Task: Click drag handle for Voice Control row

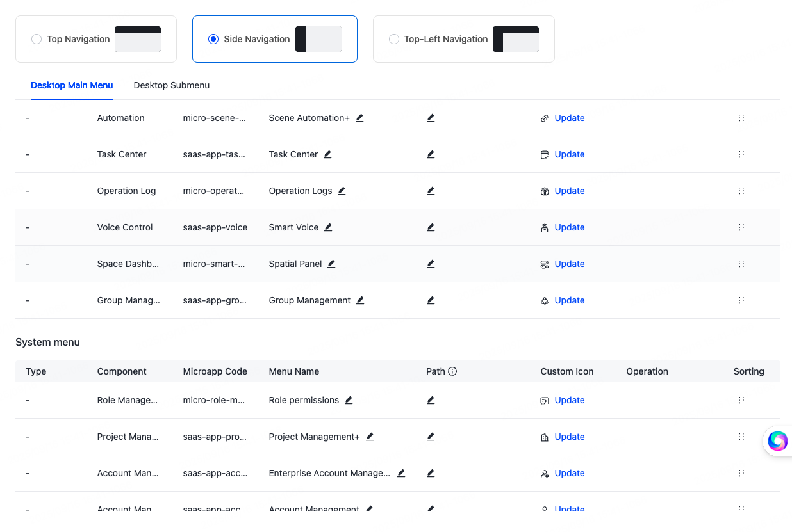Action: pos(741,227)
